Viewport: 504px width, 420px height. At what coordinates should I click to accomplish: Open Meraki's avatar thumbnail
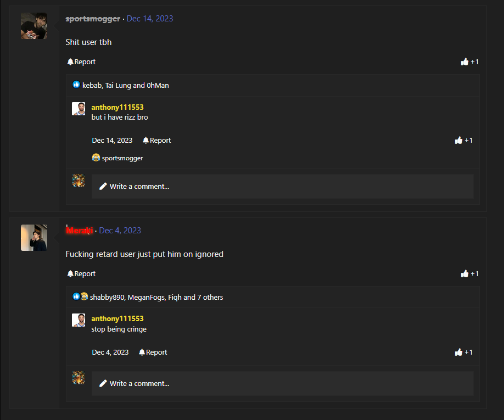tap(34, 238)
